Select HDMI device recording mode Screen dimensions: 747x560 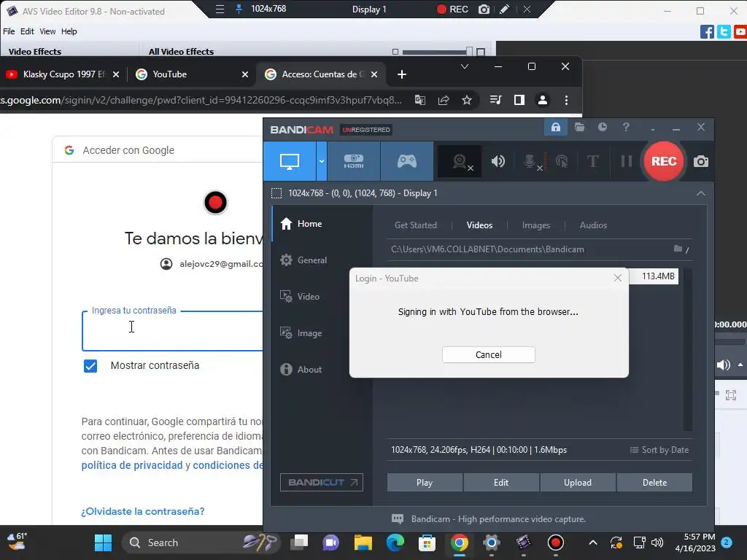tap(354, 161)
